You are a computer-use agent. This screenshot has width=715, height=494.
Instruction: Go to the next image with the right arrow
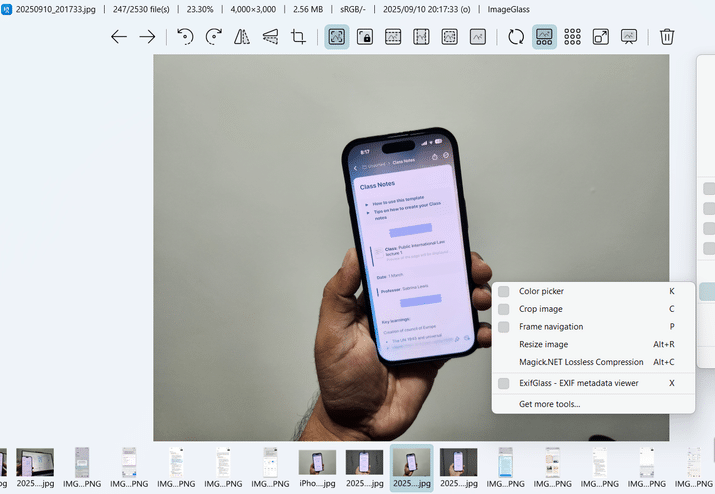point(147,37)
